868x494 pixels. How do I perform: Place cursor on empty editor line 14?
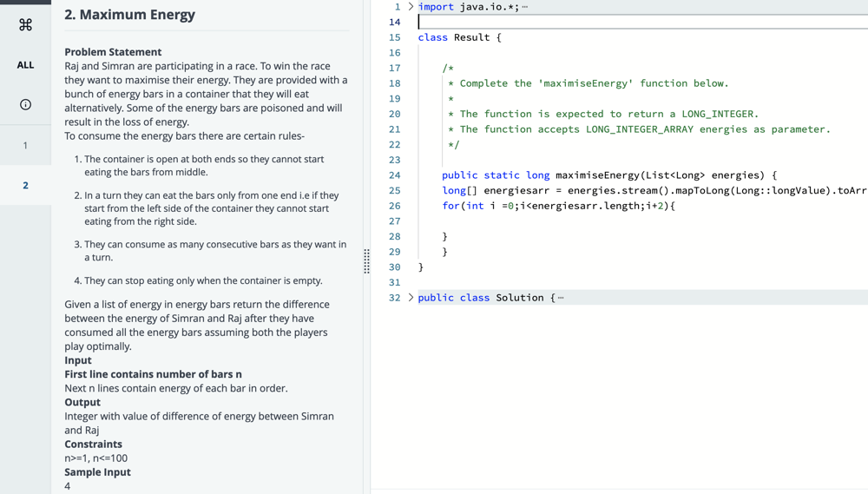[x=608, y=22]
